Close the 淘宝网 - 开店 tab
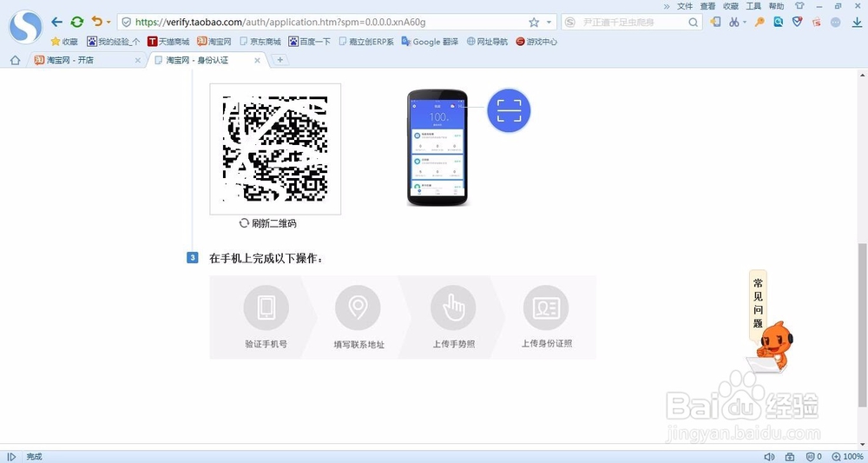This screenshot has width=868, height=463. tap(138, 60)
